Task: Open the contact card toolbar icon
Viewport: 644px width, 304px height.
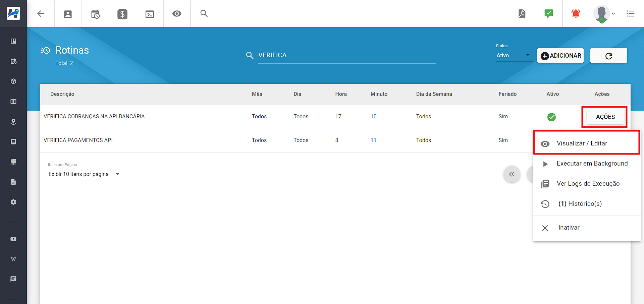Action: (68, 14)
